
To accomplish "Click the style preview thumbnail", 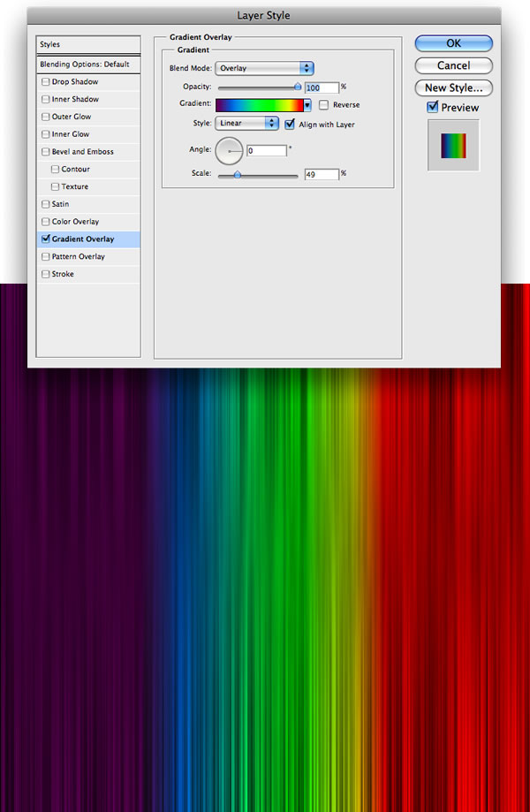I will click(453, 146).
